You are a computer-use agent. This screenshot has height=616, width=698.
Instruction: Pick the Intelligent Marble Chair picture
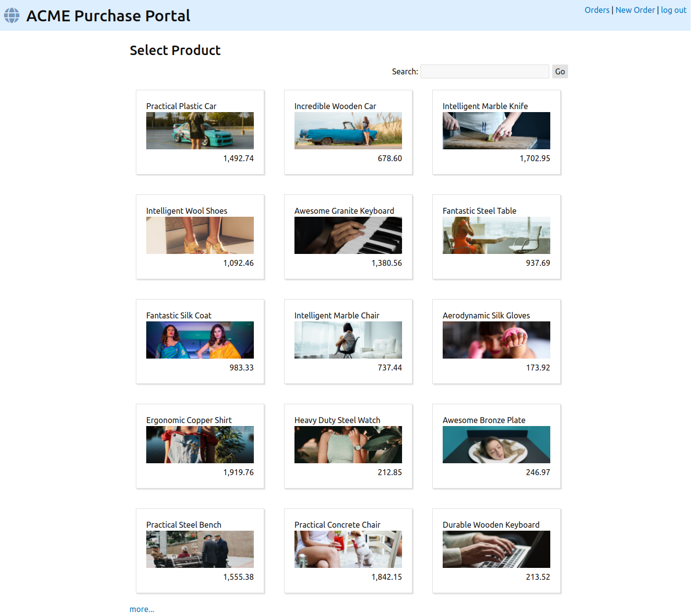348,340
